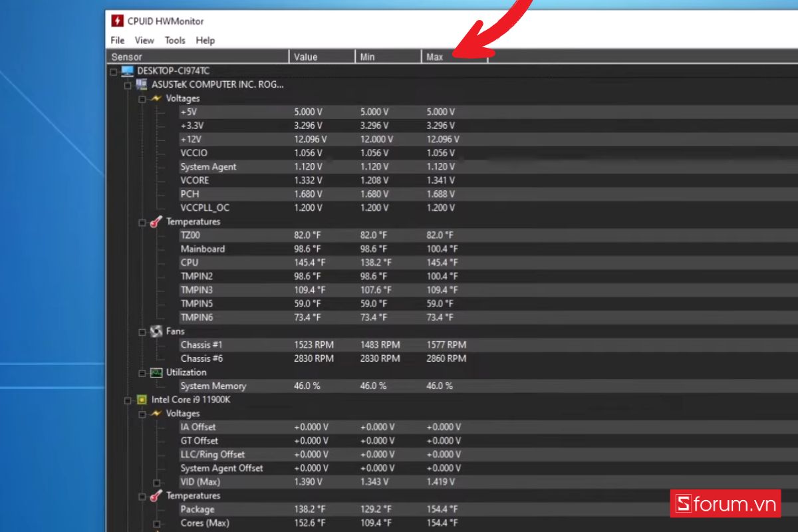Screen dimensions: 798x532
Task: Select the LLC/Ring Offset row
Action: coord(489,454)
